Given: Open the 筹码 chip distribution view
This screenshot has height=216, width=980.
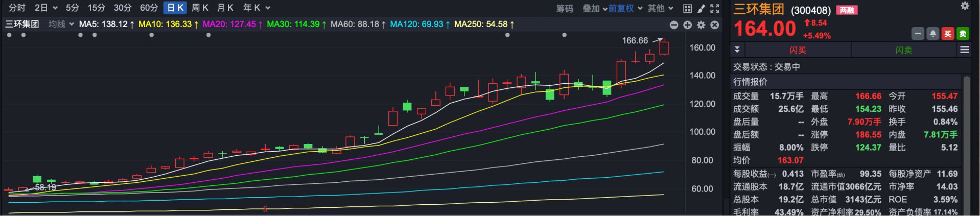Looking at the screenshot, I should [x=565, y=8].
